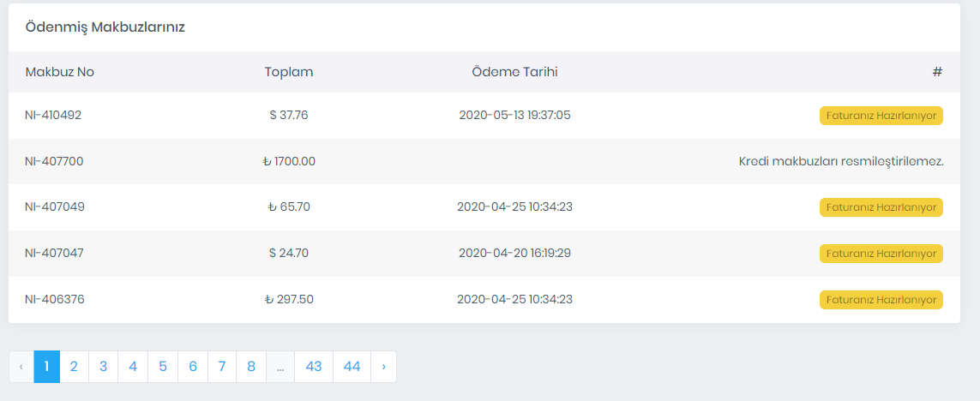Click Faturanız Hazırlanıyor badge for NI-407049

point(881,207)
